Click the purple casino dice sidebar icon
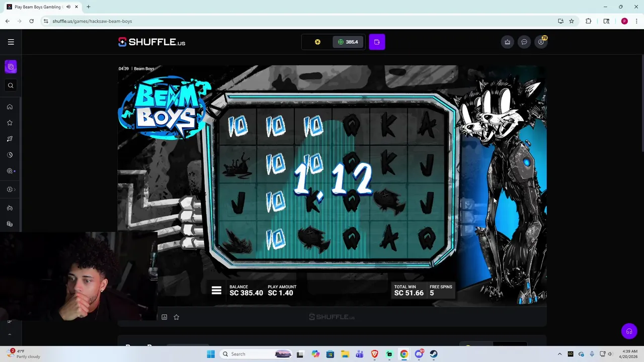The width and height of the screenshot is (644, 362). click(11, 66)
